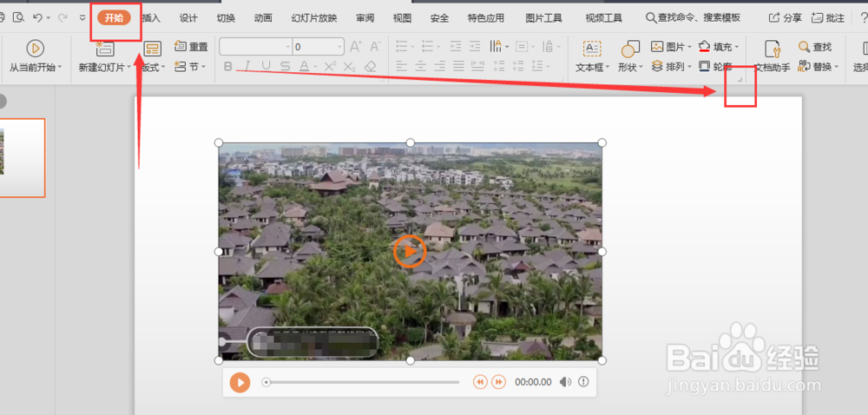
Task: Click the 查找命令、搜索模板 search box
Action: click(693, 17)
